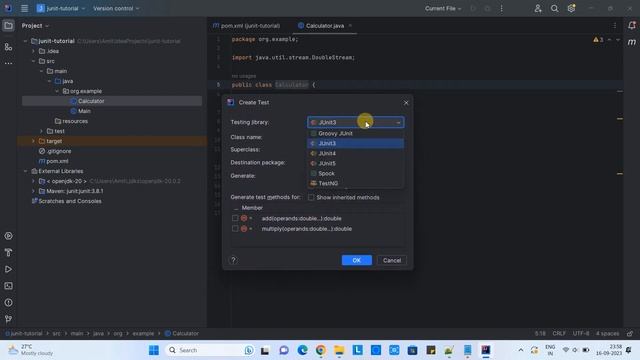Click the CRLF line separator status
The width and height of the screenshot is (640, 360).
pyautogui.click(x=559, y=333)
